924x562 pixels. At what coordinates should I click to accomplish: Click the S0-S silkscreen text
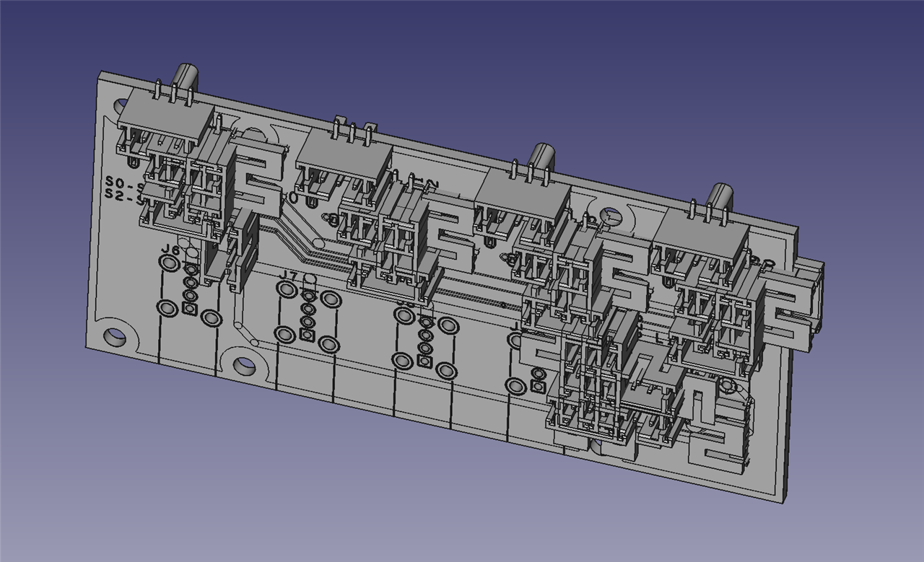(124, 183)
